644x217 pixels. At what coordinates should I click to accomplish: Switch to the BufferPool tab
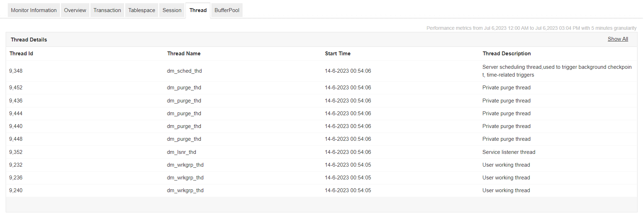pos(227,10)
